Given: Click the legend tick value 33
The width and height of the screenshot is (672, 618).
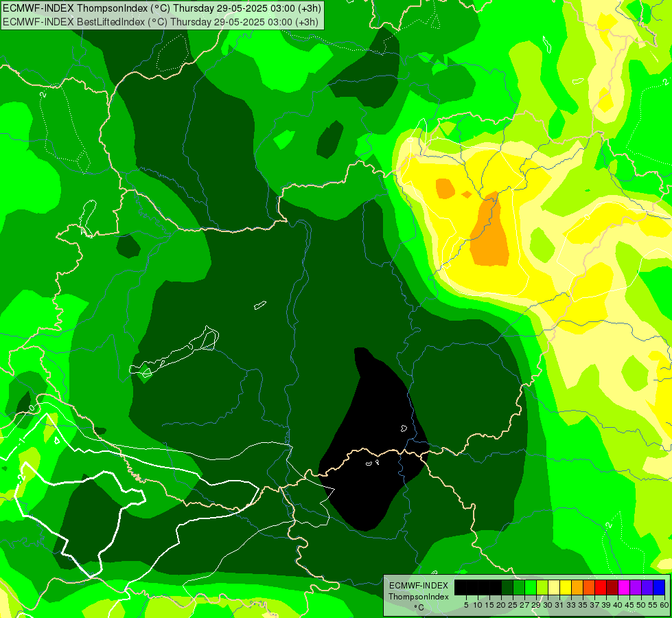Looking at the screenshot, I should (571, 605).
